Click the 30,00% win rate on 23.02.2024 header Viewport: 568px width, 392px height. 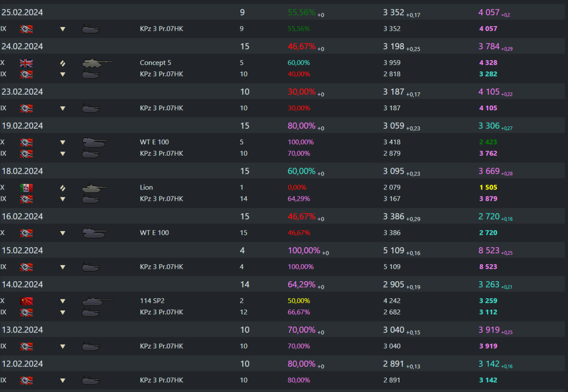(x=302, y=91)
